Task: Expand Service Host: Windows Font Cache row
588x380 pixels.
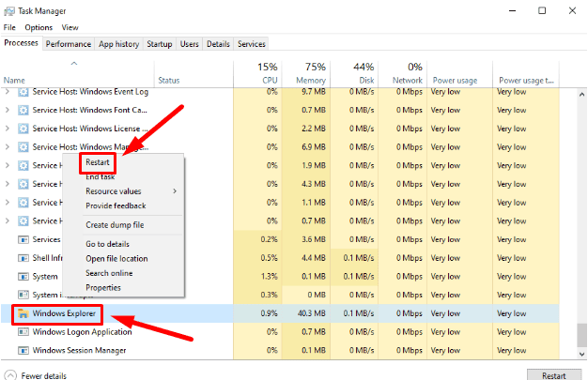Action: (8, 110)
